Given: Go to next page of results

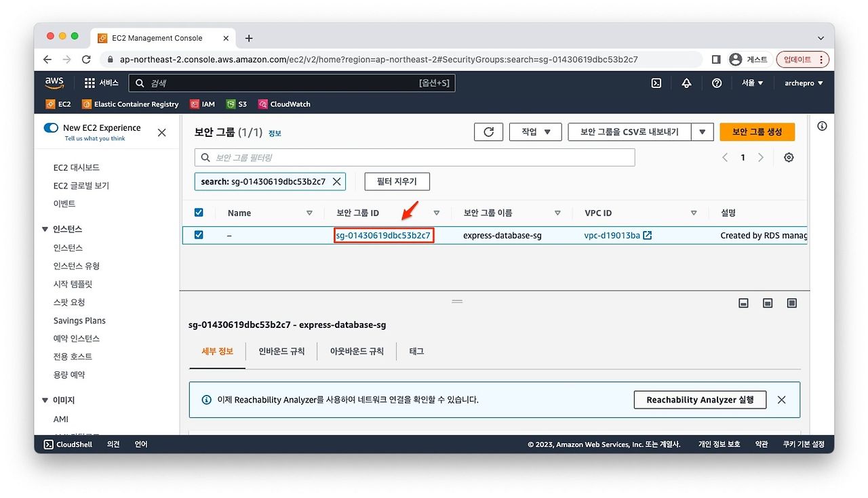Looking at the screenshot, I should [760, 157].
